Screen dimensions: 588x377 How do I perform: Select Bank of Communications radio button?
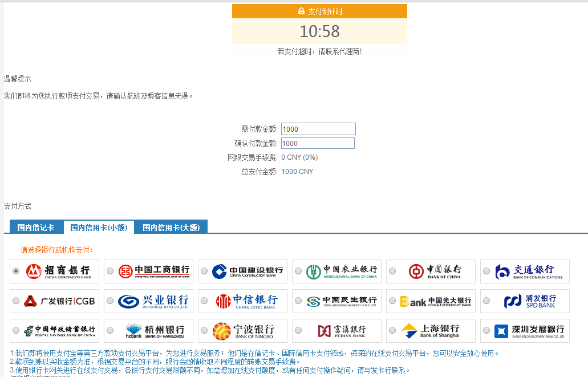[486, 271]
